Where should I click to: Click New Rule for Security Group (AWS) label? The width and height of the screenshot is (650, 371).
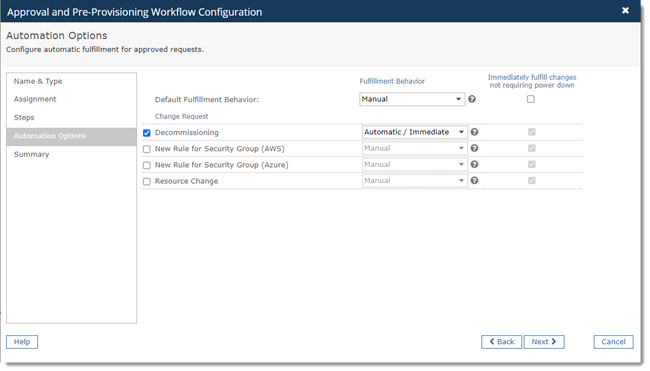[220, 149]
